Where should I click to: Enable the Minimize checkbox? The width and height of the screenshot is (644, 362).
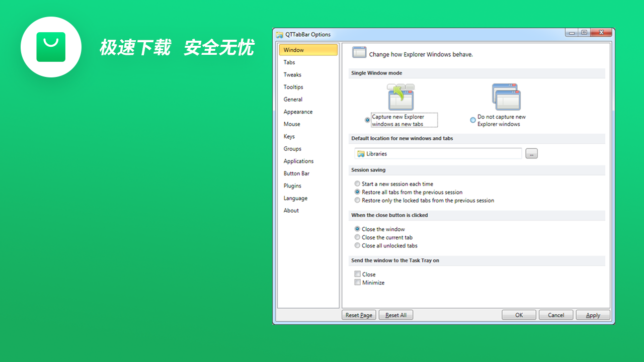point(358,282)
